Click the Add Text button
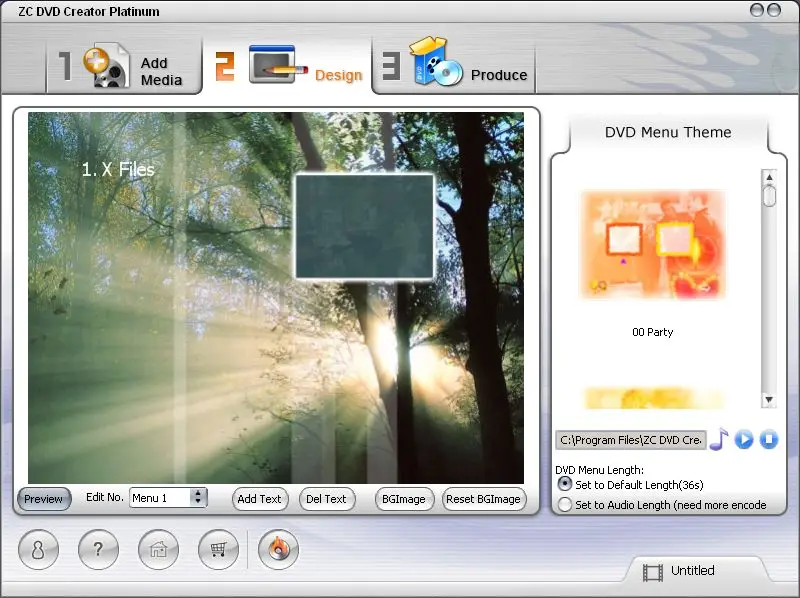Screen dimensions: 800x598 pos(259,499)
